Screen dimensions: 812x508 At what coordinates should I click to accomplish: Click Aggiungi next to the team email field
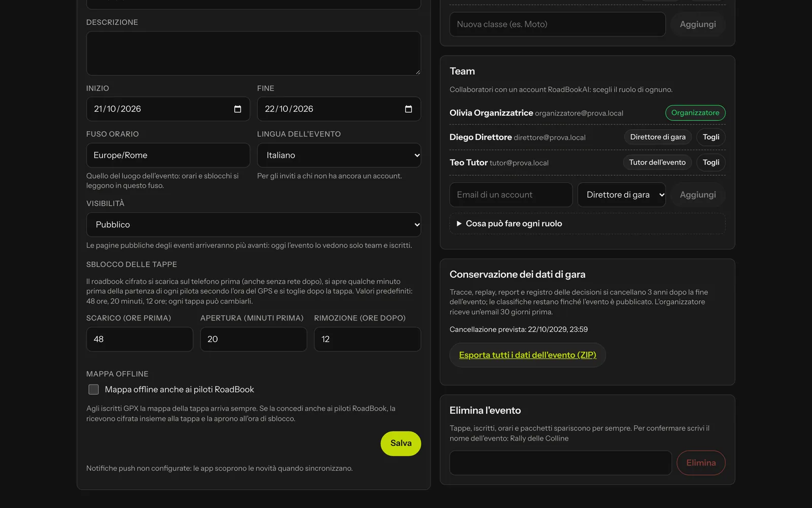(698, 195)
